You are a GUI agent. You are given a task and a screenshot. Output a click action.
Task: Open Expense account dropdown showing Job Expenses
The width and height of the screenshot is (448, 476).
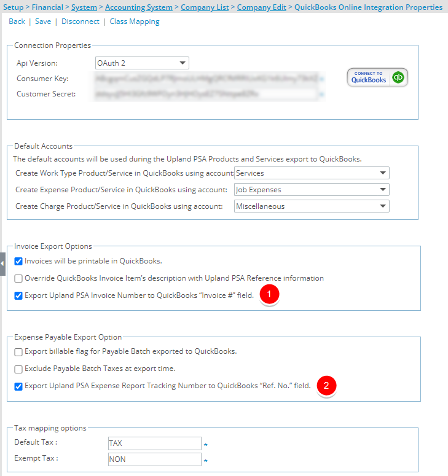pos(312,190)
